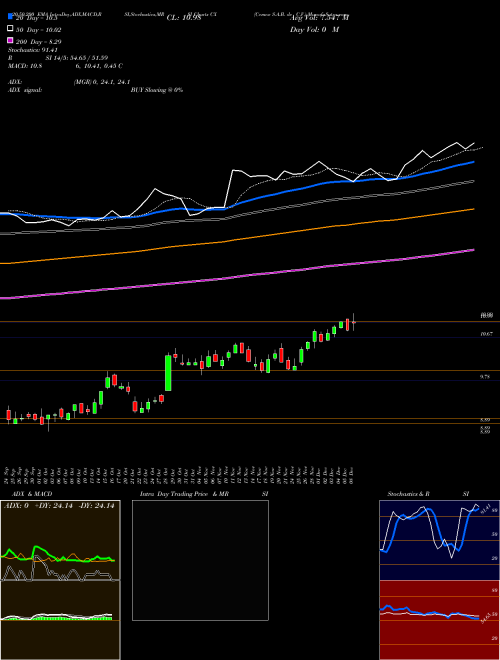
Task: Click the date axis labels under the candlesticks
Action: point(180,476)
